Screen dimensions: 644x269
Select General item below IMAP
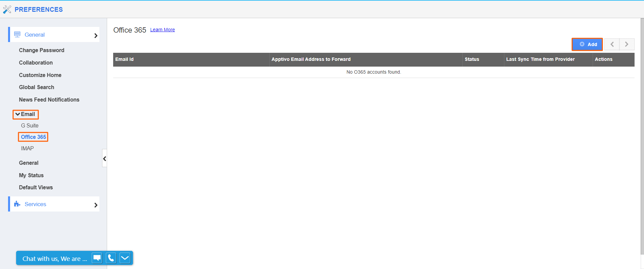pos(29,163)
